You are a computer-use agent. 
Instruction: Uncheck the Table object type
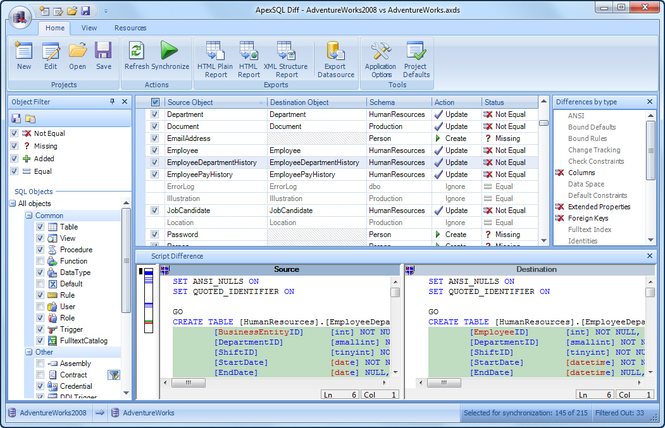tap(40, 227)
